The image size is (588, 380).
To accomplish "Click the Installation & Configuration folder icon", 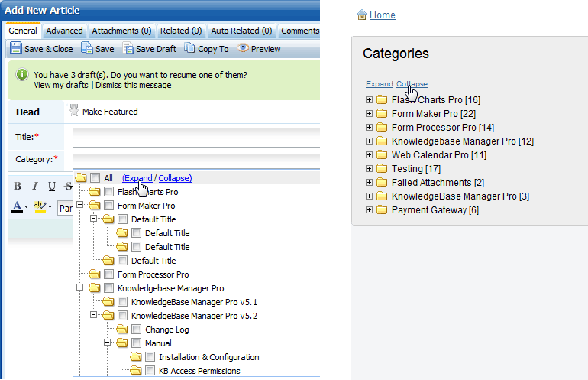I will click(x=136, y=357).
